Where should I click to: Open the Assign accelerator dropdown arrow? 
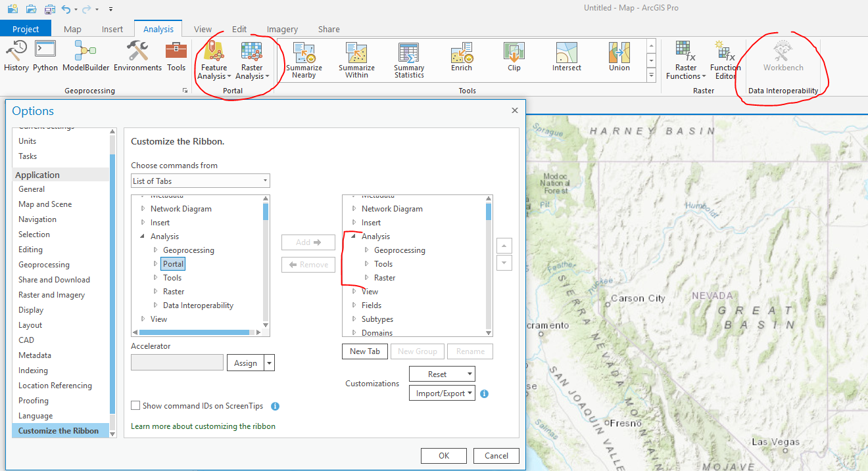point(269,363)
